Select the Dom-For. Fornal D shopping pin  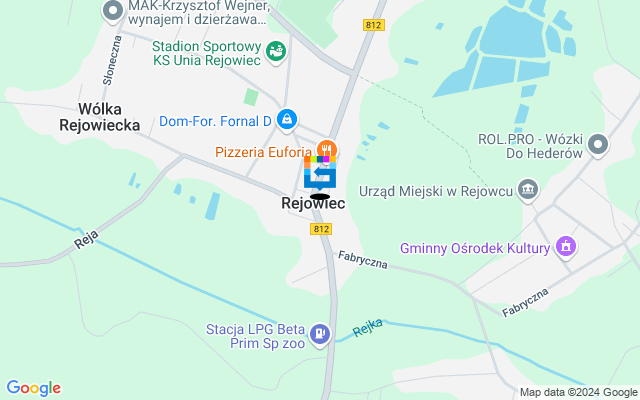pyautogui.click(x=287, y=120)
